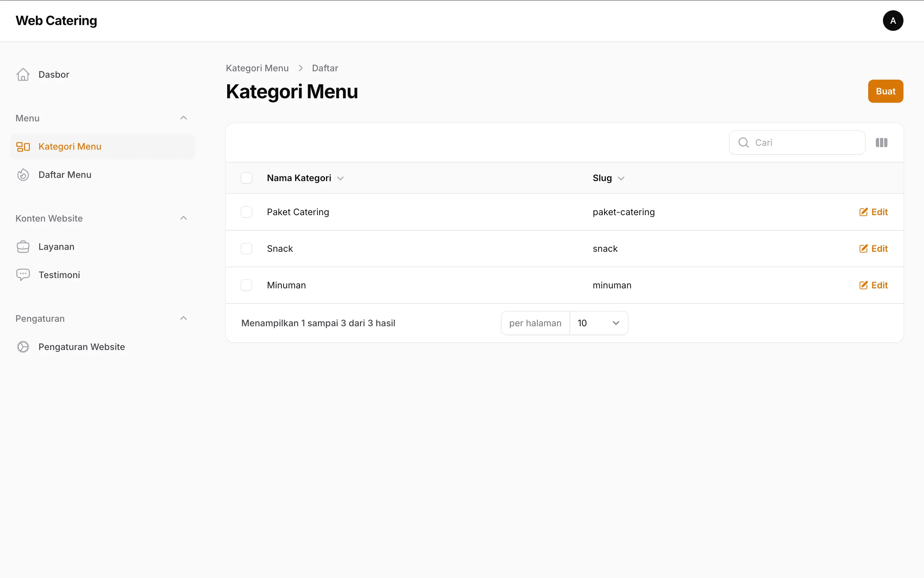Click the Daftar breadcrumb text
This screenshot has height=578, width=924.
pyautogui.click(x=325, y=68)
